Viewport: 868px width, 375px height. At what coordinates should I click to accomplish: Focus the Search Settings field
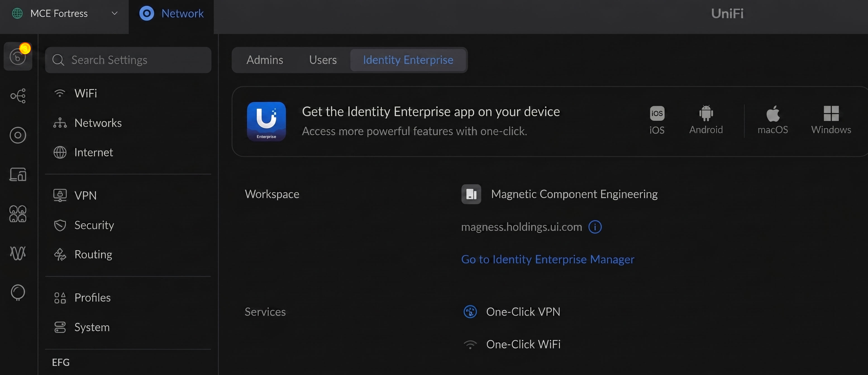coord(128,60)
